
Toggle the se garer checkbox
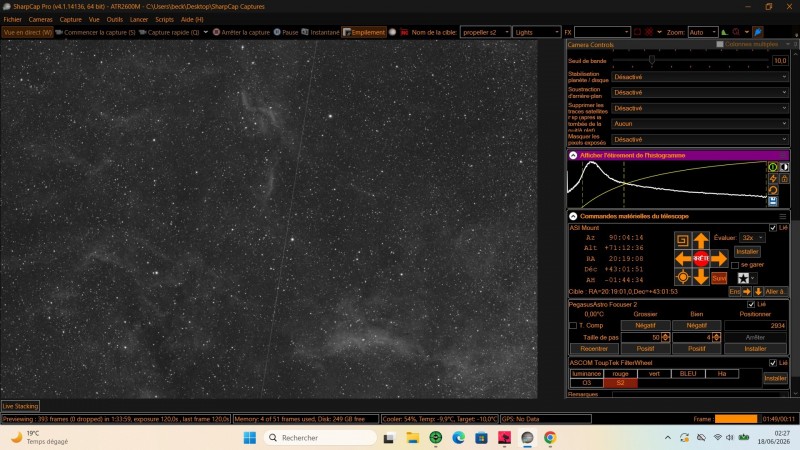coord(735,265)
